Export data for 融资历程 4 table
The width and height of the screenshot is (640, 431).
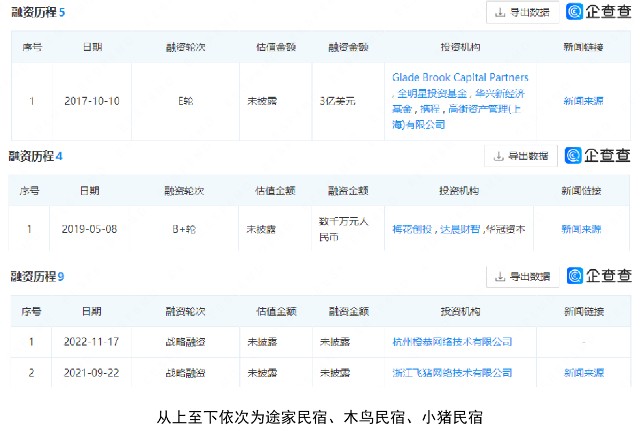521,156
